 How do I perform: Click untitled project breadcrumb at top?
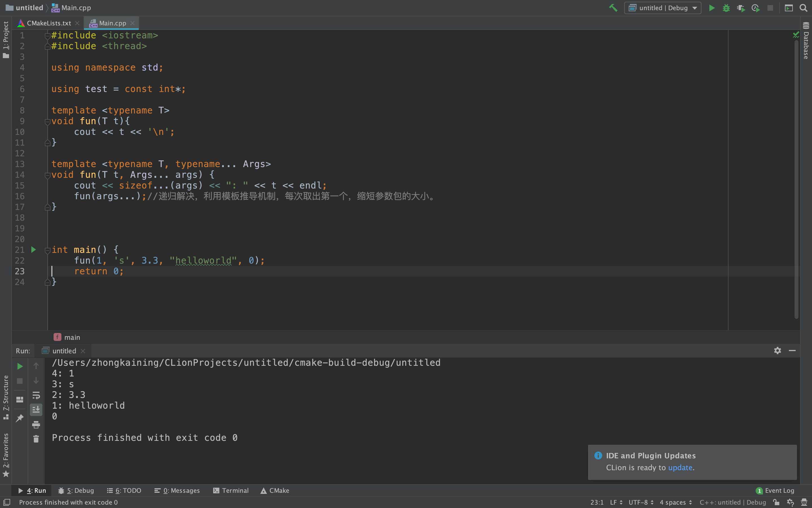click(25, 8)
